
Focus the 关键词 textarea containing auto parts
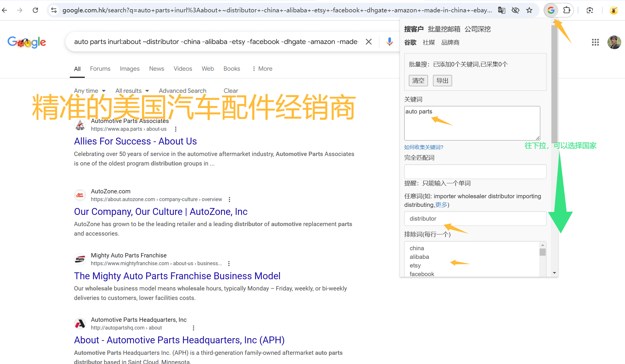pos(472,123)
